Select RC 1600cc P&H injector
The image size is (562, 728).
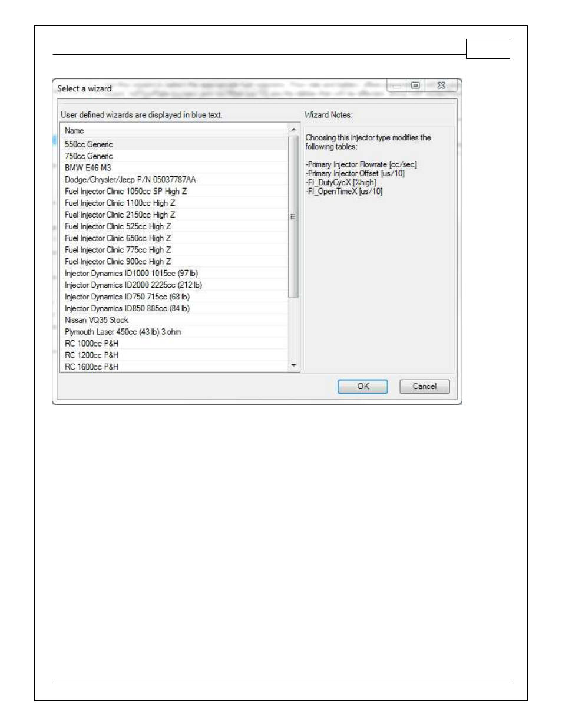(x=174, y=367)
